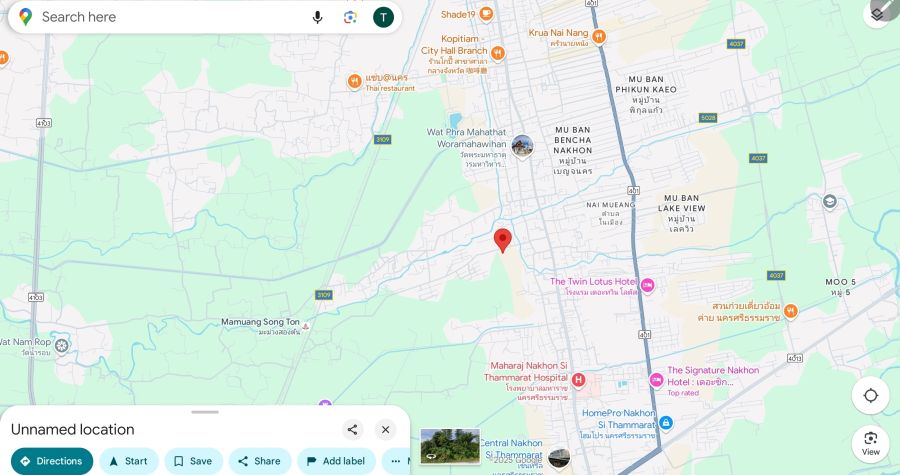Click the share icon beside Unnamed location
The height and width of the screenshot is (475, 900).
(352, 430)
